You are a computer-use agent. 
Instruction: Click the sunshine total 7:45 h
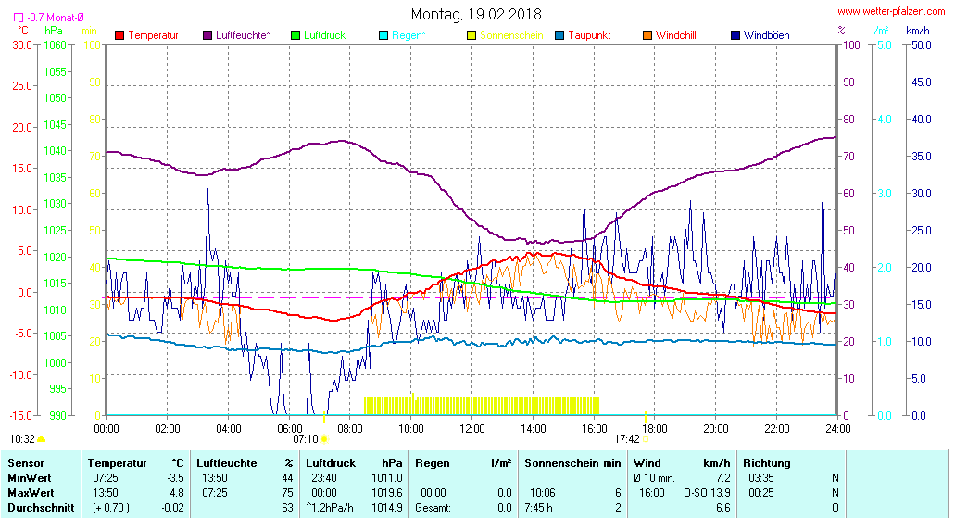pyautogui.click(x=539, y=508)
